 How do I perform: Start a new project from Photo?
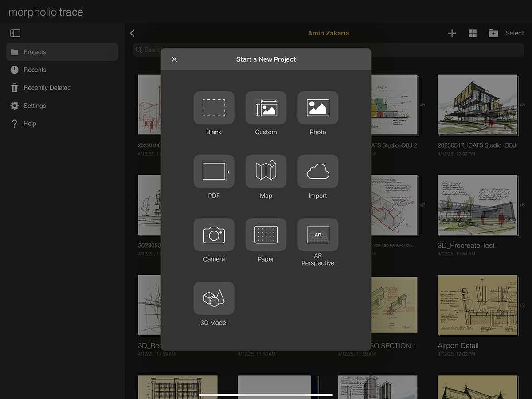pos(317,108)
